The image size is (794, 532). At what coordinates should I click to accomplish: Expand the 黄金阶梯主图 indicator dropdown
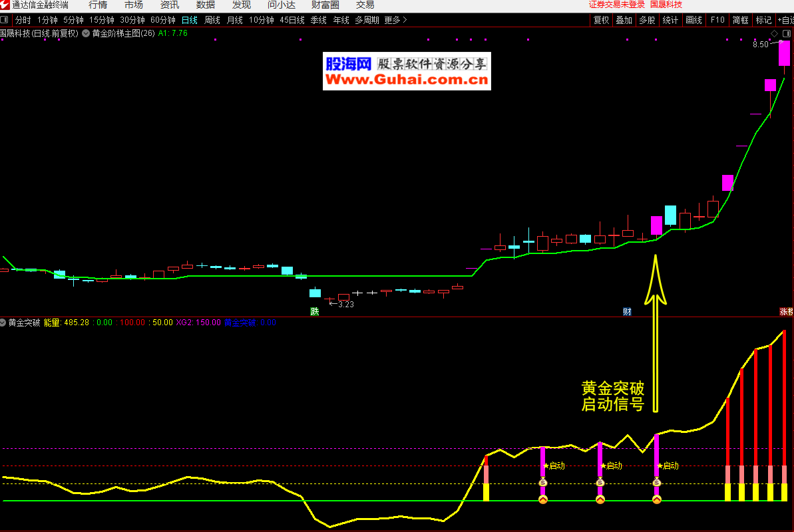pyautogui.click(x=86, y=33)
